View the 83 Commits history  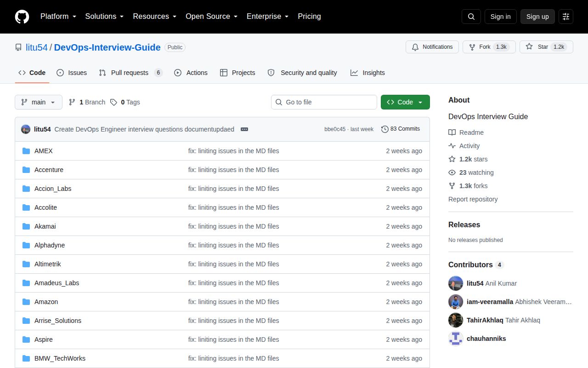pyautogui.click(x=401, y=129)
